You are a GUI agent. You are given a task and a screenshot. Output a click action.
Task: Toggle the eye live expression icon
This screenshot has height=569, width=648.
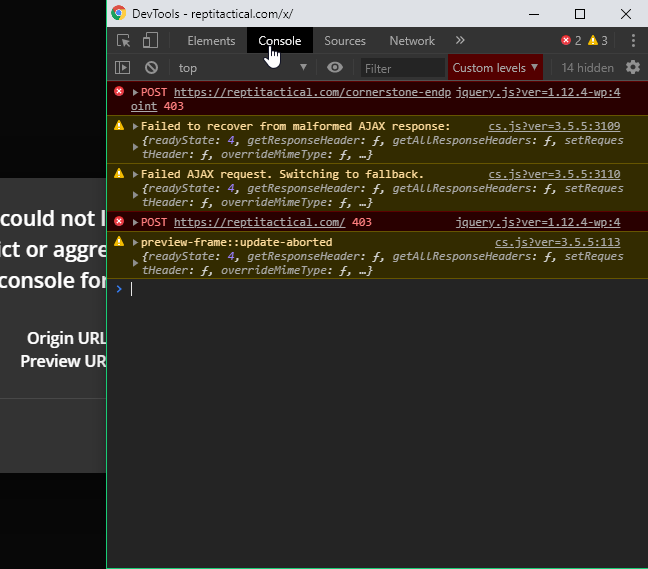click(335, 68)
